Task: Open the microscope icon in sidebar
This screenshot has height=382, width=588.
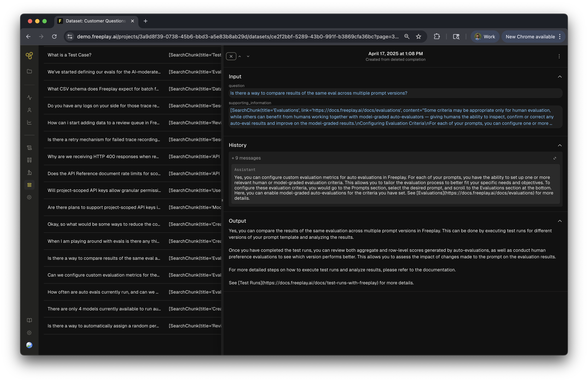Action: pos(29,173)
